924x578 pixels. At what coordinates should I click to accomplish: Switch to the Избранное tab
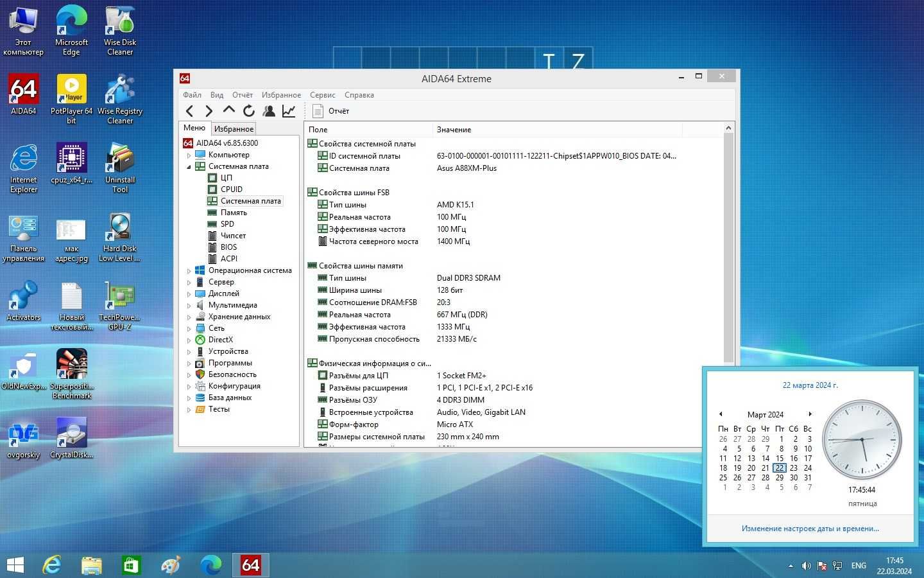(x=234, y=129)
